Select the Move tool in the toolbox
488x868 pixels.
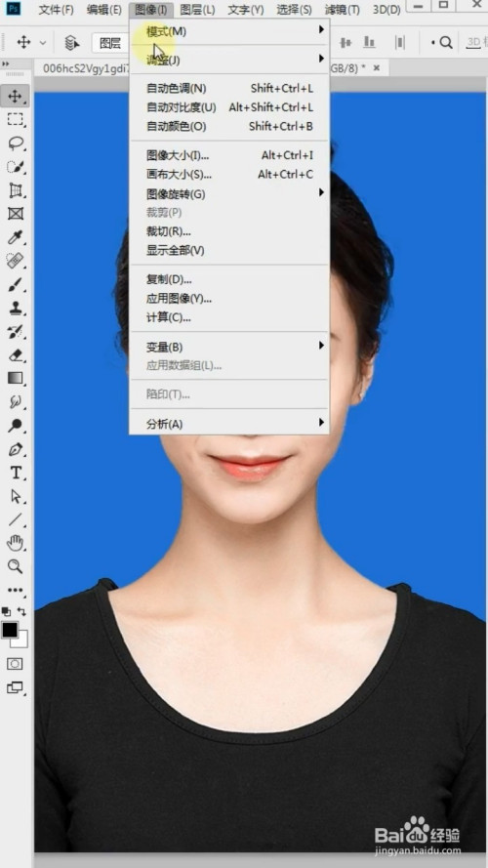[15, 97]
